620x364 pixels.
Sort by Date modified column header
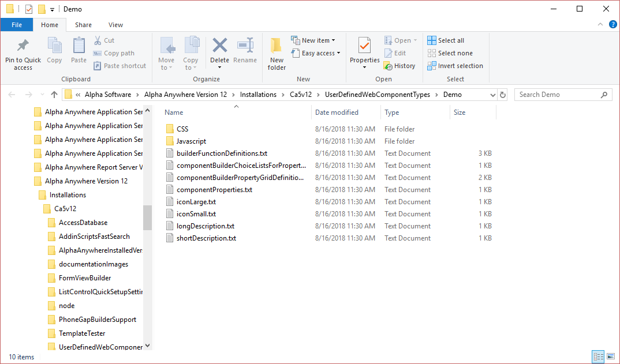(x=346, y=112)
